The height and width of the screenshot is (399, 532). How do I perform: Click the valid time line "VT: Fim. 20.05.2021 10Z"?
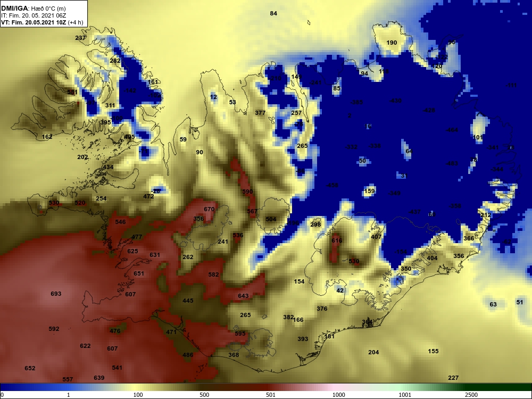(x=34, y=22)
